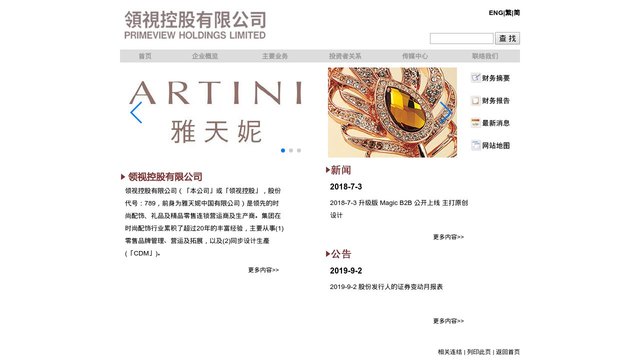The height and width of the screenshot is (360, 640).
Task: Open the 相关连结 footer link
Action: coord(450,352)
